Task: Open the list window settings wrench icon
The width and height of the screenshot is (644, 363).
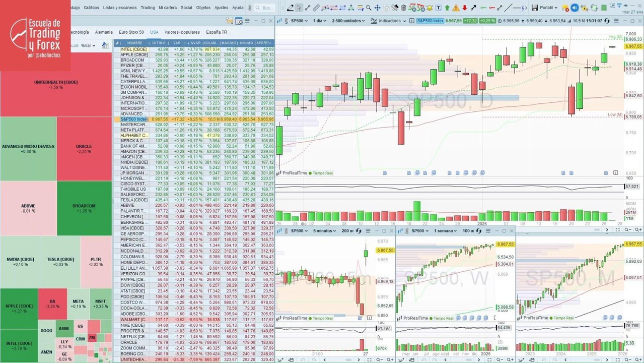Action: (239, 21)
